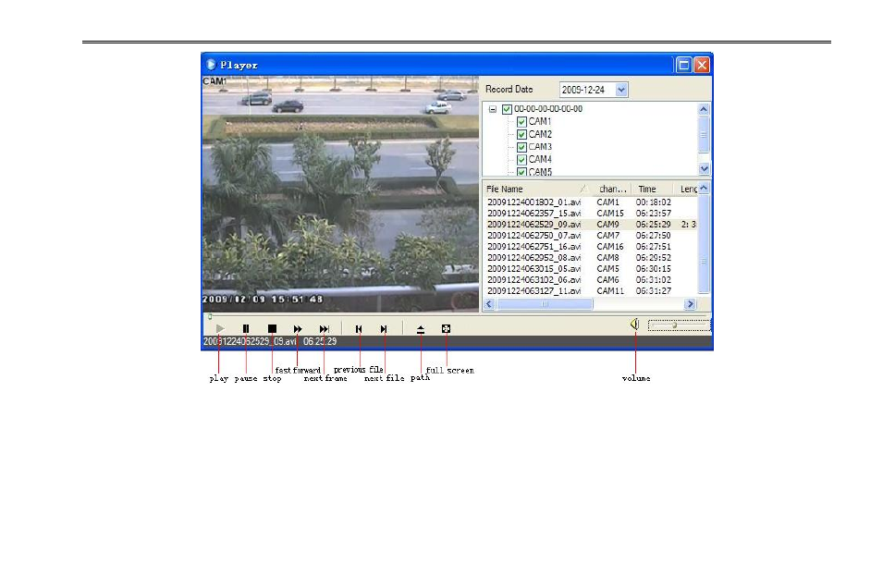The height and width of the screenshot is (588, 883).
Task: Toggle the CAM3 checkbox
Action: 521,147
